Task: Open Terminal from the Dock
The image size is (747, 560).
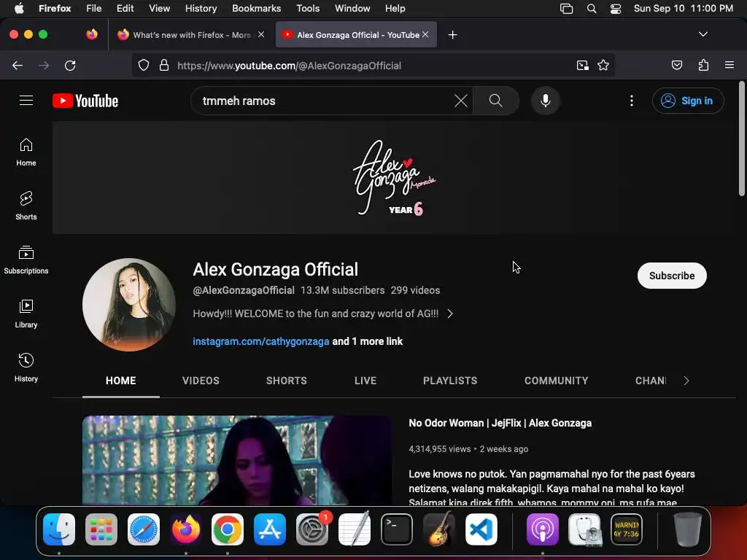Action: point(396,529)
